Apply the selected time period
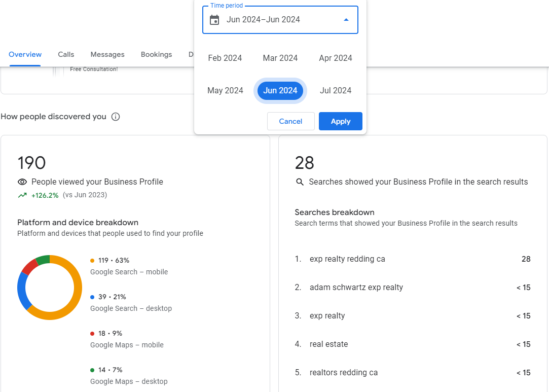 [x=340, y=121]
